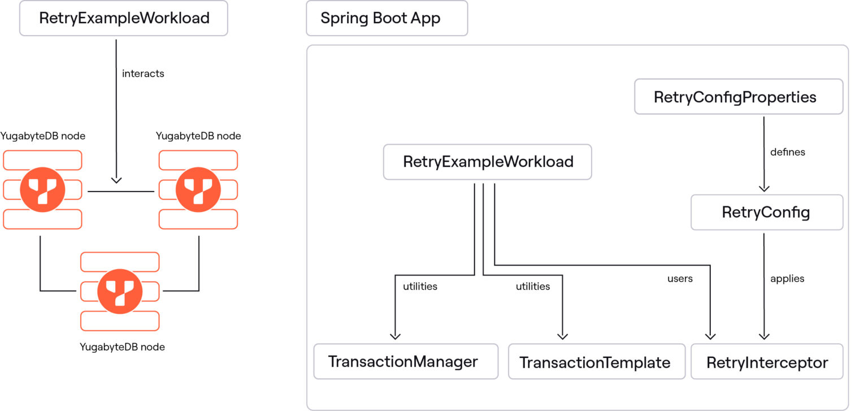Click the utilities label above TransactionManager

click(x=420, y=287)
